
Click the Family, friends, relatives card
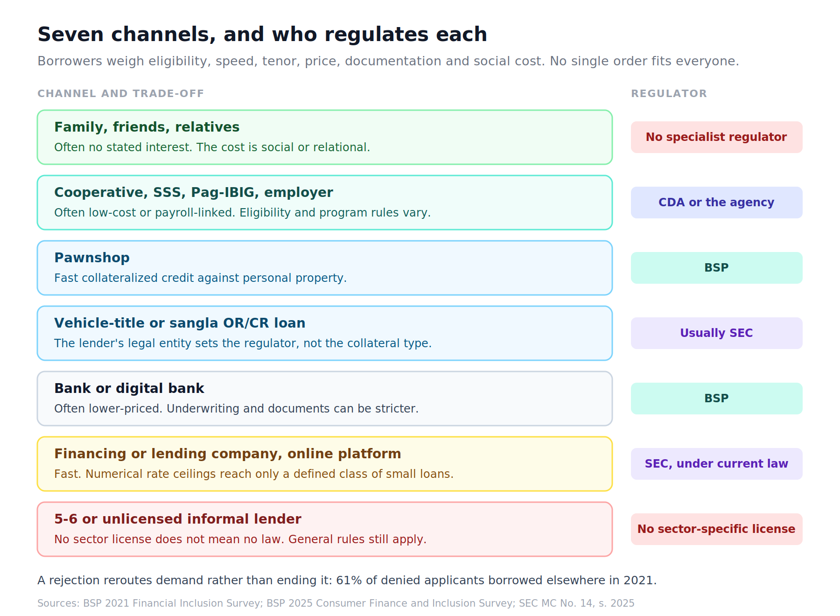click(325, 137)
